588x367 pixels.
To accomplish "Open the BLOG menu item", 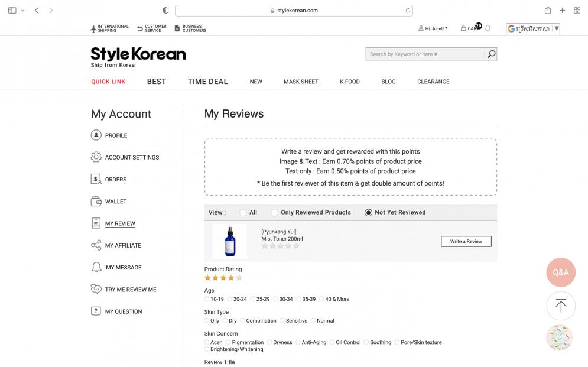I will click(388, 82).
